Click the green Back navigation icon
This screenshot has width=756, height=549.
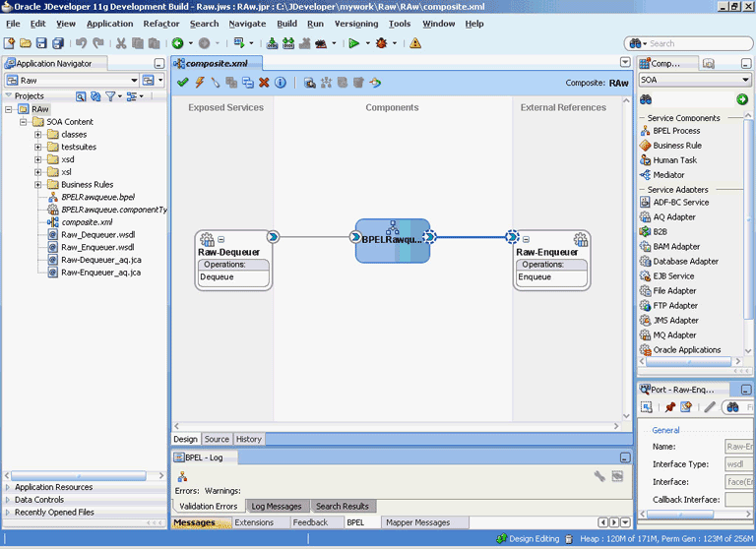pyautogui.click(x=177, y=43)
